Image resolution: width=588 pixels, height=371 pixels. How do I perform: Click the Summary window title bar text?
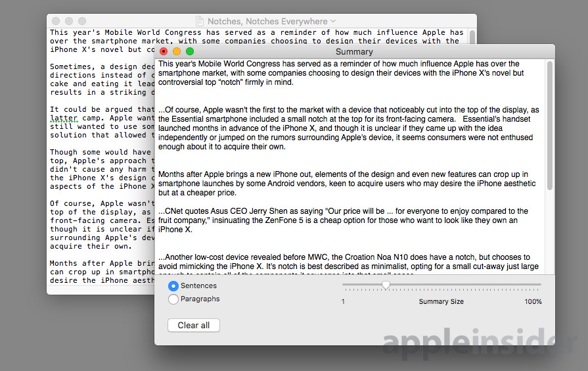[354, 52]
